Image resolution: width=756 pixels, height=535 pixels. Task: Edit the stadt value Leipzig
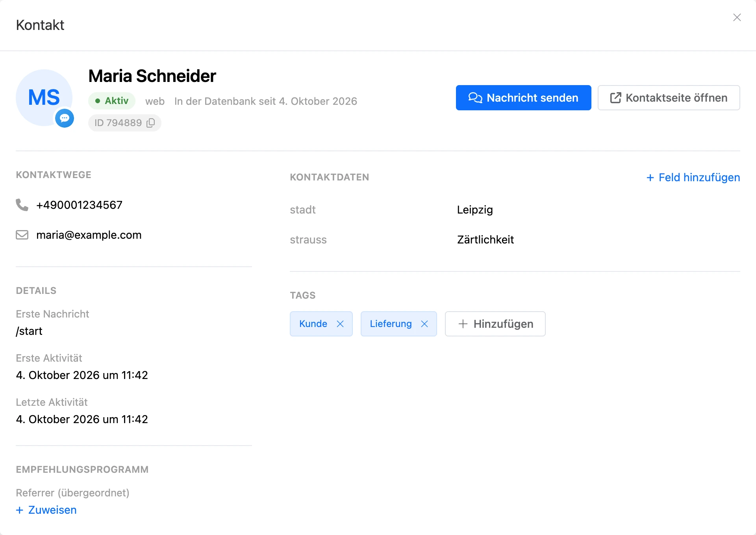[x=475, y=210]
